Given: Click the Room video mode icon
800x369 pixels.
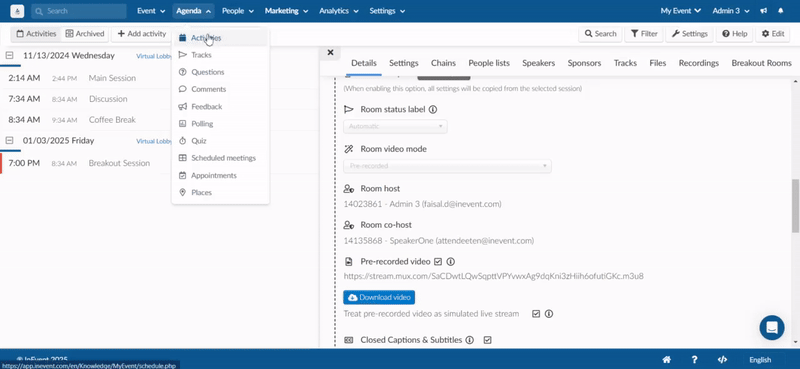Looking at the screenshot, I should coord(349,149).
